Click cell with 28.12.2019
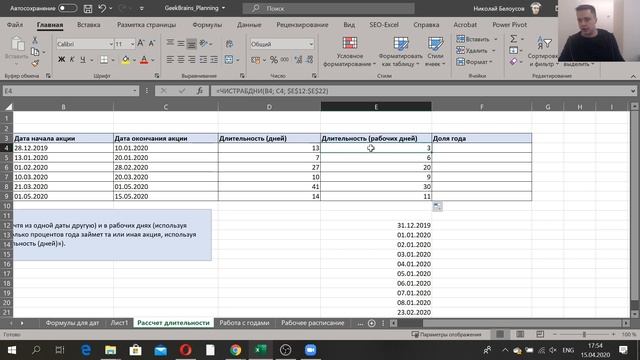 (x=63, y=148)
